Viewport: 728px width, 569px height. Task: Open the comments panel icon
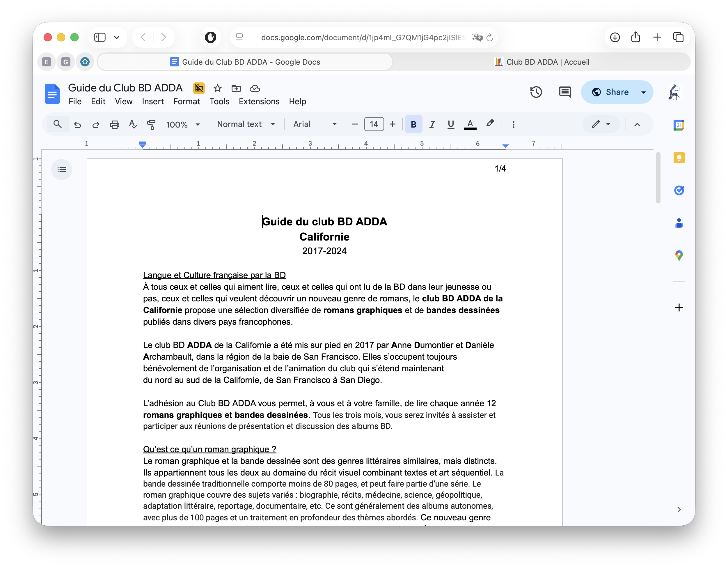[565, 92]
